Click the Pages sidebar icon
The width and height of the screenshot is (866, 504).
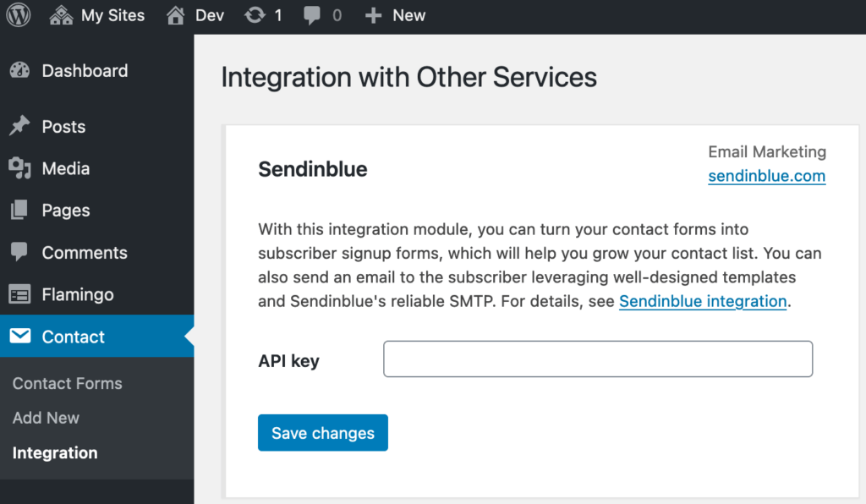tap(19, 210)
